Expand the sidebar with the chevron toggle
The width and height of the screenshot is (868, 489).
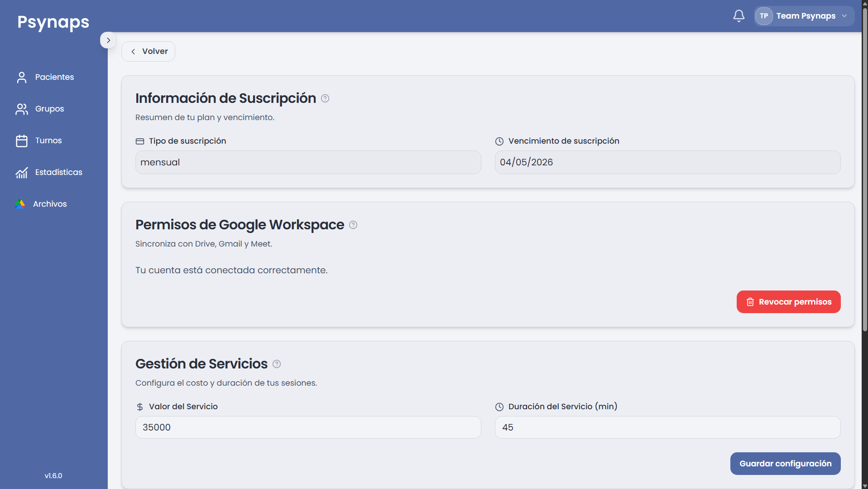pyautogui.click(x=108, y=40)
